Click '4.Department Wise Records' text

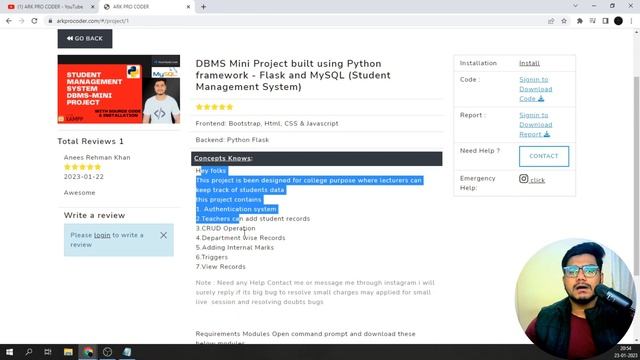point(240,238)
